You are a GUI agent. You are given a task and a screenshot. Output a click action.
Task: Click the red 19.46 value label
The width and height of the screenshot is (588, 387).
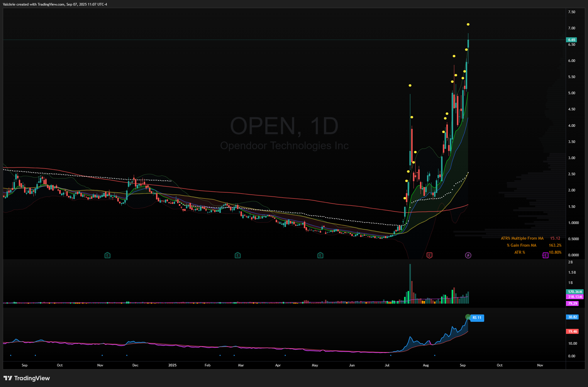(x=572, y=332)
